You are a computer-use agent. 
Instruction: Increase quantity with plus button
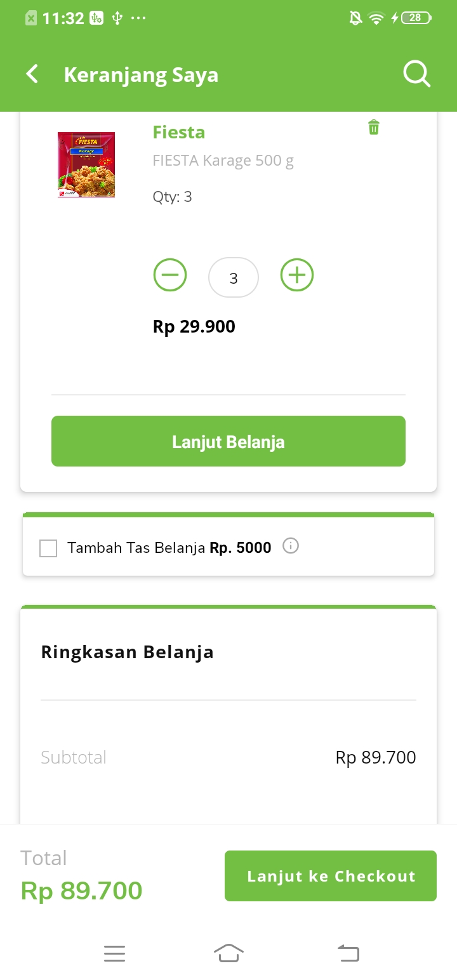(297, 275)
